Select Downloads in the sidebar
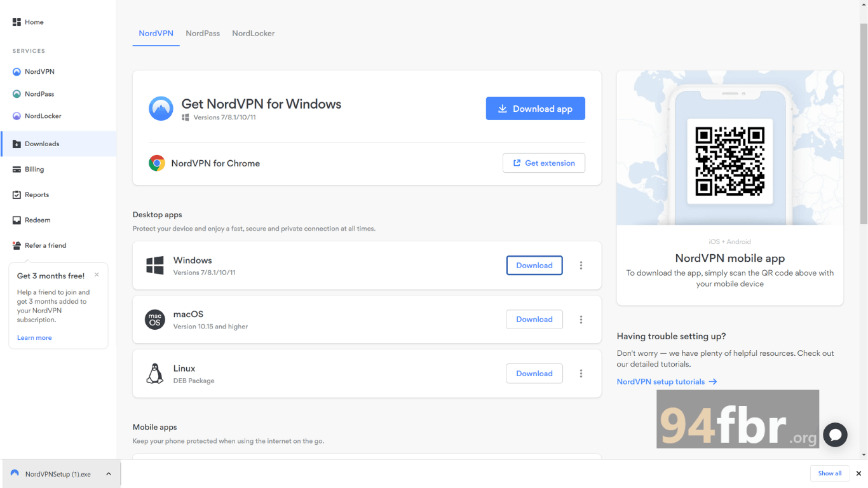Image resolution: width=868 pixels, height=488 pixels. tap(58, 144)
